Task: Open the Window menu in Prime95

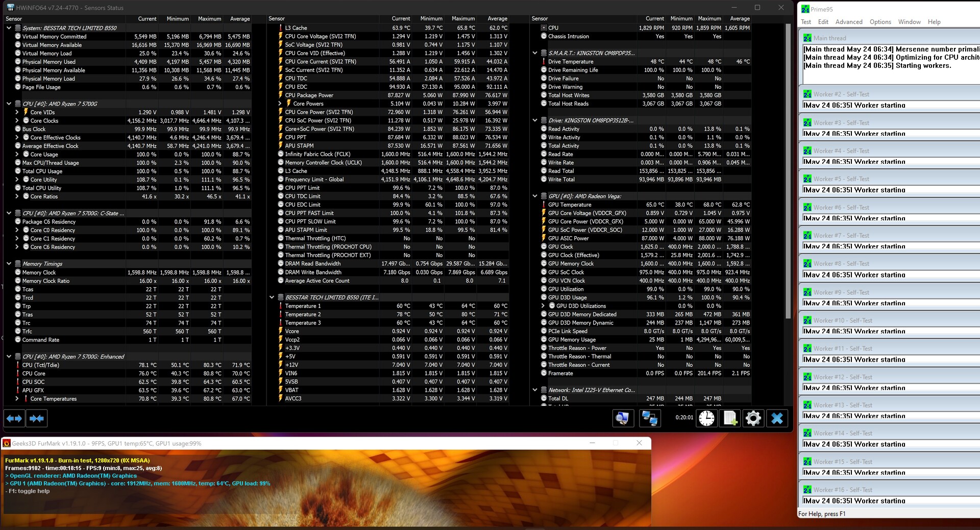Action: coord(910,22)
